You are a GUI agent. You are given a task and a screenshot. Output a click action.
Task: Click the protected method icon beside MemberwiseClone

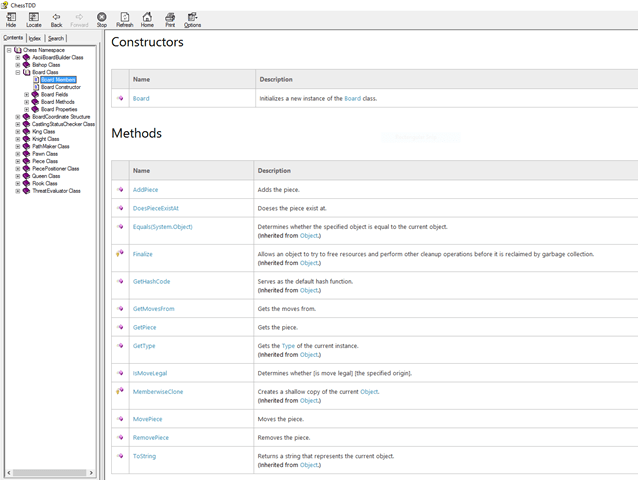coord(120,391)
